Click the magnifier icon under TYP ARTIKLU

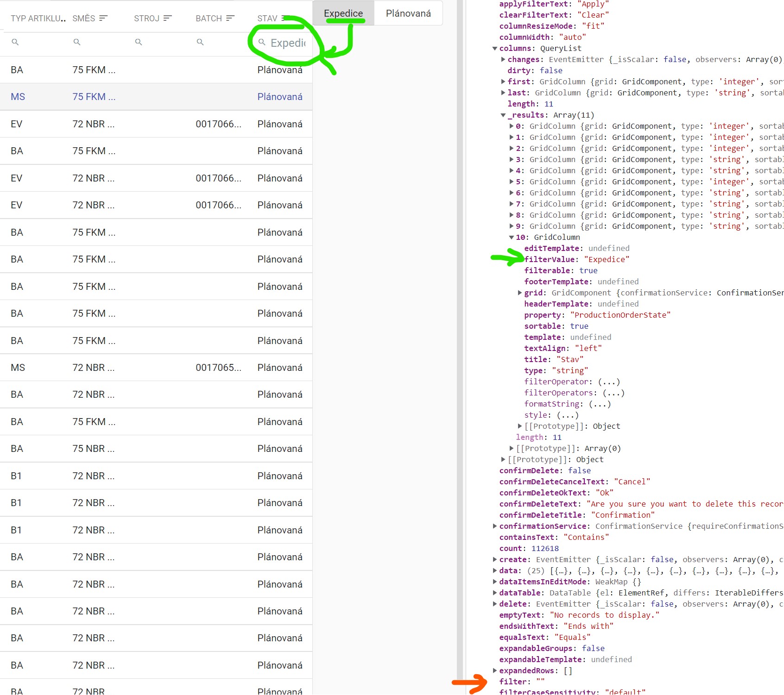[16, 42]
